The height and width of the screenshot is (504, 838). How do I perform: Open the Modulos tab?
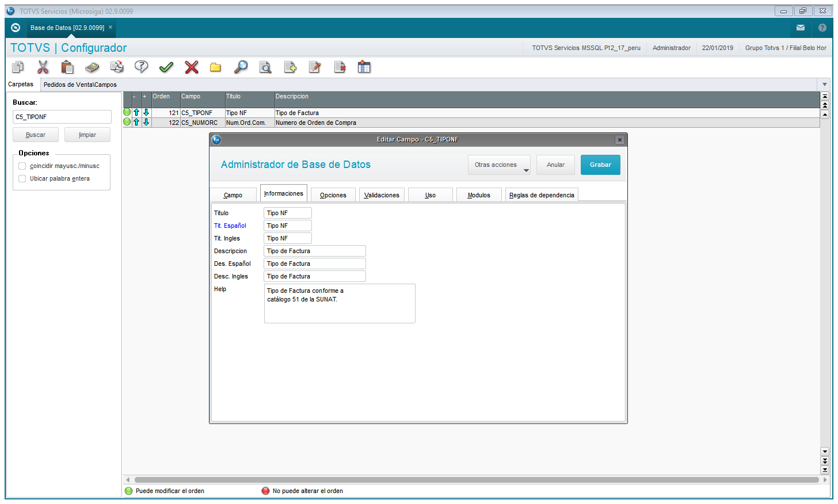click(479, 195)
